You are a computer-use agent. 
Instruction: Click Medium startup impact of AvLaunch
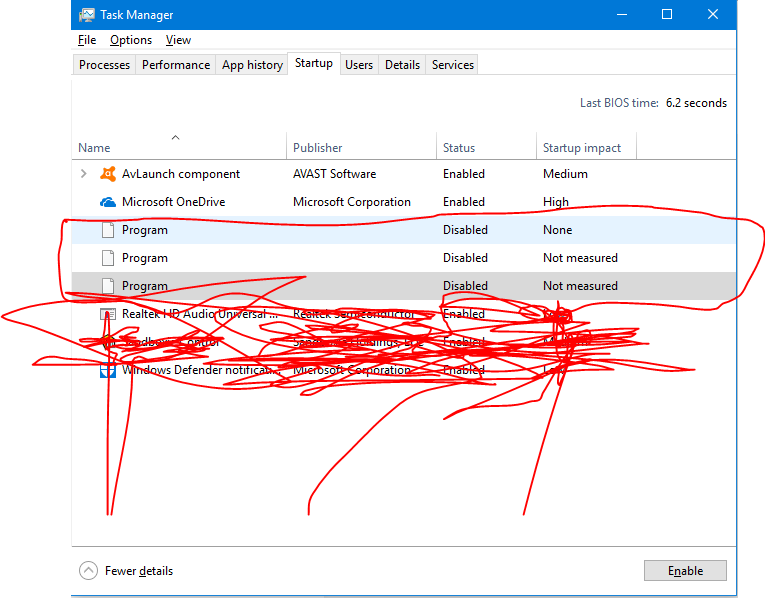point(565,174)
